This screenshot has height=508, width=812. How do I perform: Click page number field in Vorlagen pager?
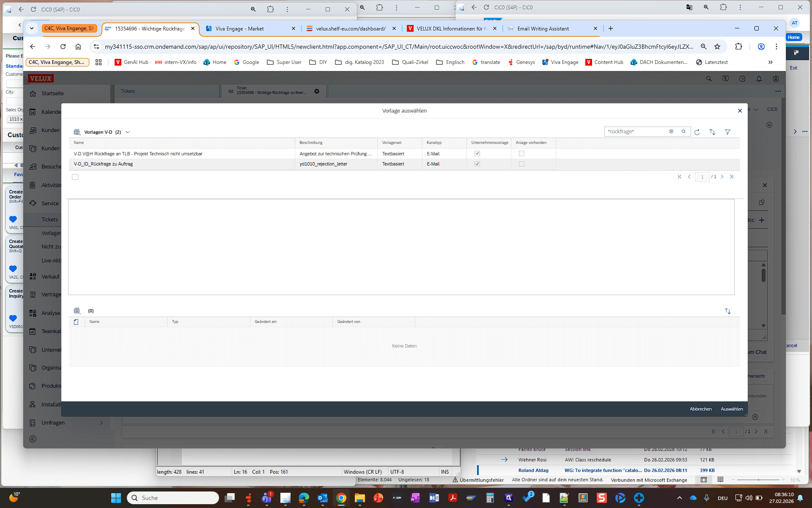(702, 177)
